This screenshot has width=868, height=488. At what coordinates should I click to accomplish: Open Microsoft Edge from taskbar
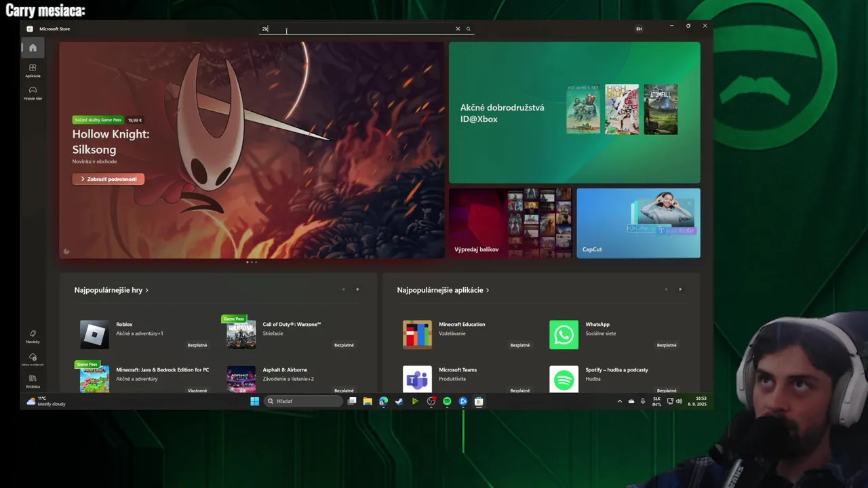click(383, 401)
